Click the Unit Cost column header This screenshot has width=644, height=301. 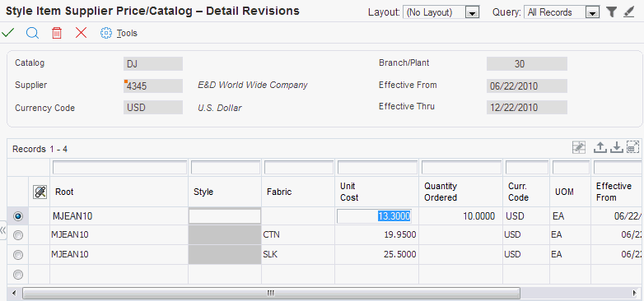click(376, 192)
